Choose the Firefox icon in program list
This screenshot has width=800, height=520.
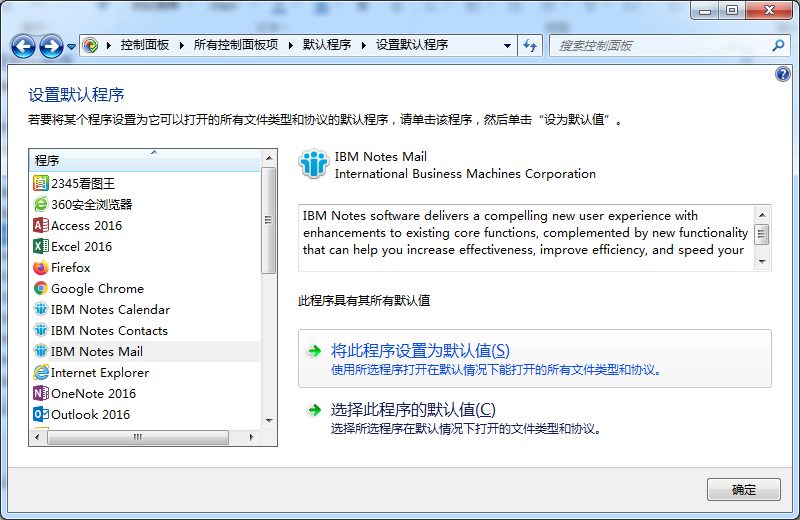[x=41, y=267]
